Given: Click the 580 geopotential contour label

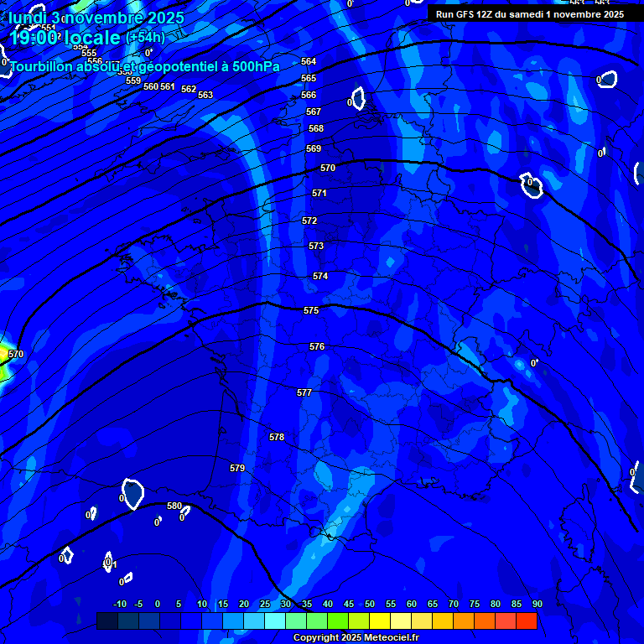Looking at the screenshot, I should (174, 506).
